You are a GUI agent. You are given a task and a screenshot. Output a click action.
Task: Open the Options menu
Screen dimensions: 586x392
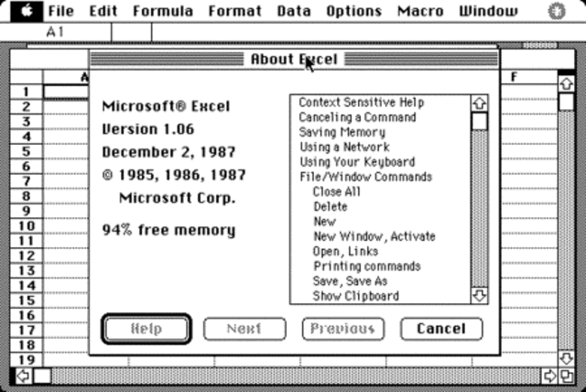click(x=354, y=11)
